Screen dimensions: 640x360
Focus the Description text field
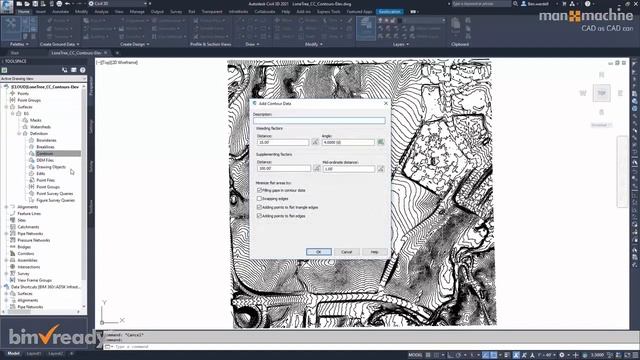tap(319, 120)
